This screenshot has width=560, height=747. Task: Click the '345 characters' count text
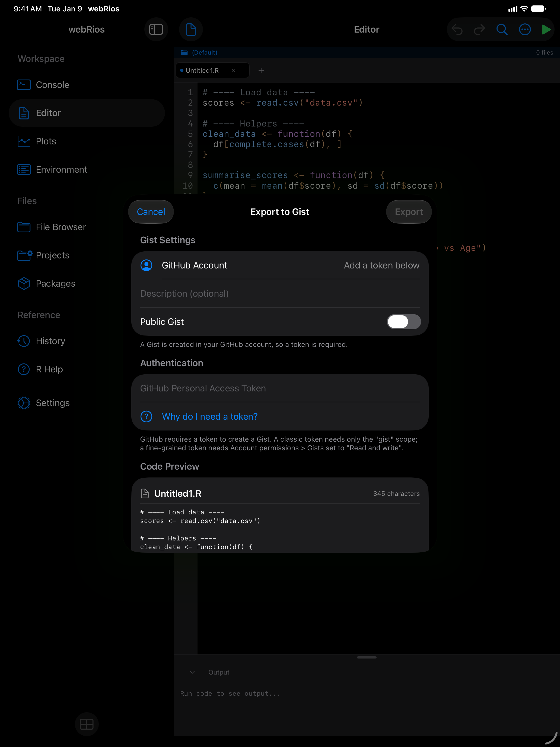(396, 493)
